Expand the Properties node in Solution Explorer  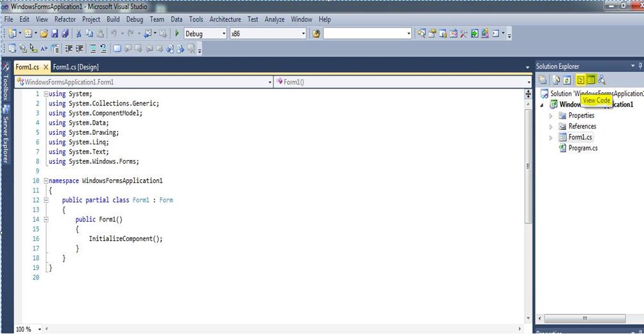551,116
